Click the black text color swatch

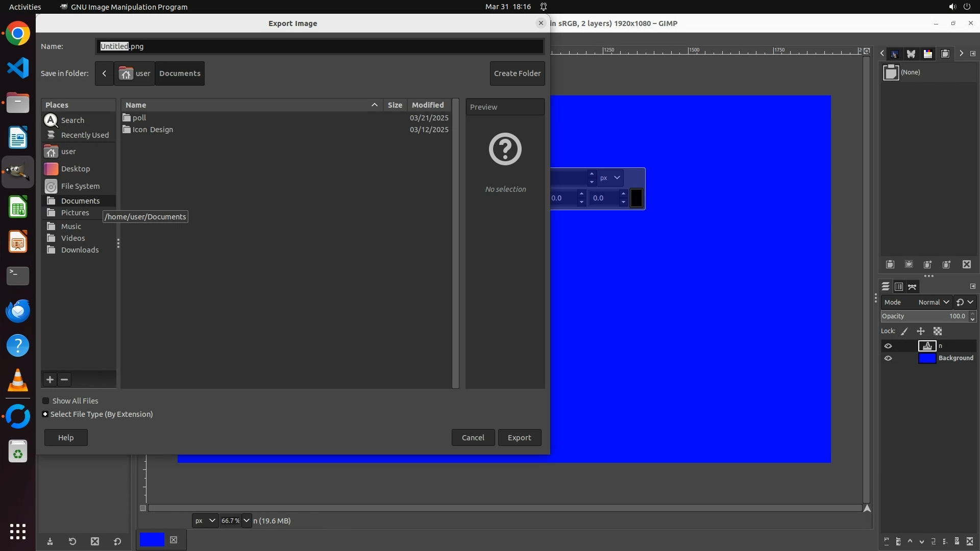(x=636, y=198)
